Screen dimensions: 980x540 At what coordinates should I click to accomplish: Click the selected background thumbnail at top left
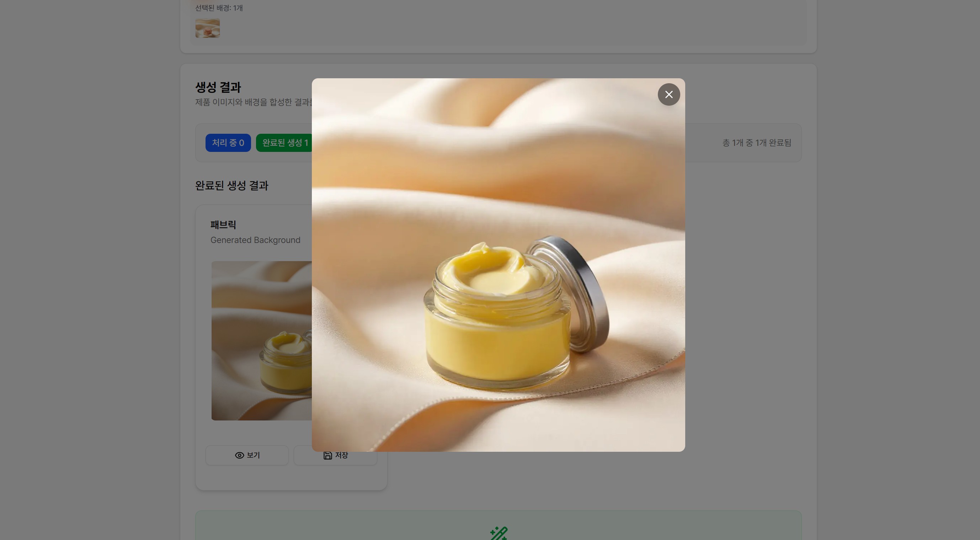click(x=207, y=28)
